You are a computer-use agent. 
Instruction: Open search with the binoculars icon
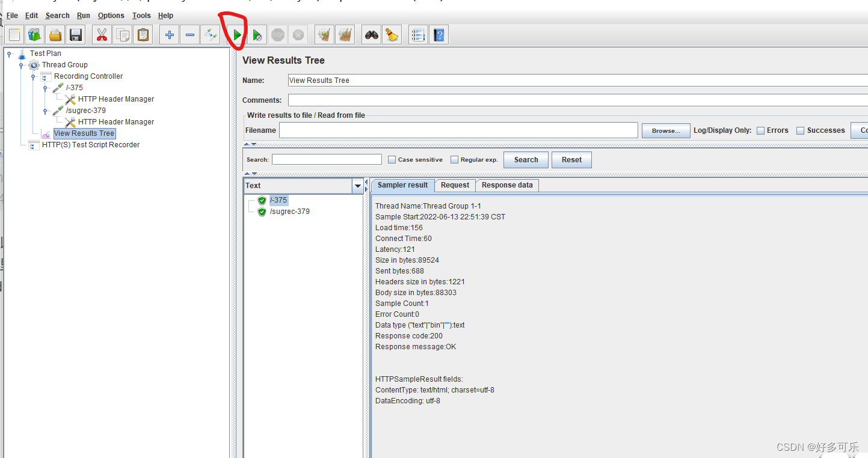point(372,35)
